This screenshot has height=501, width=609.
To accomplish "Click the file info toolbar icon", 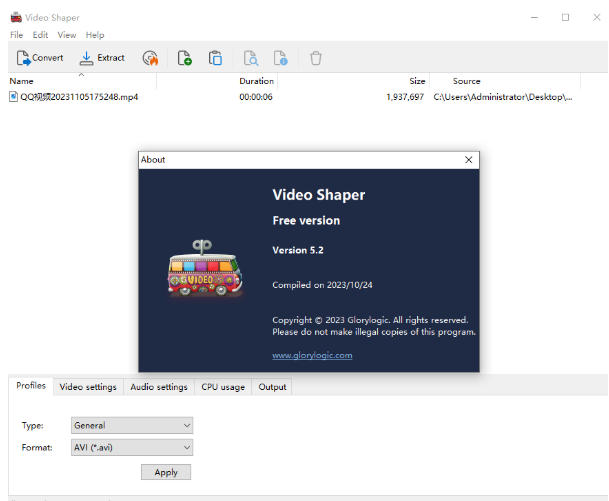I will (280, 58).
